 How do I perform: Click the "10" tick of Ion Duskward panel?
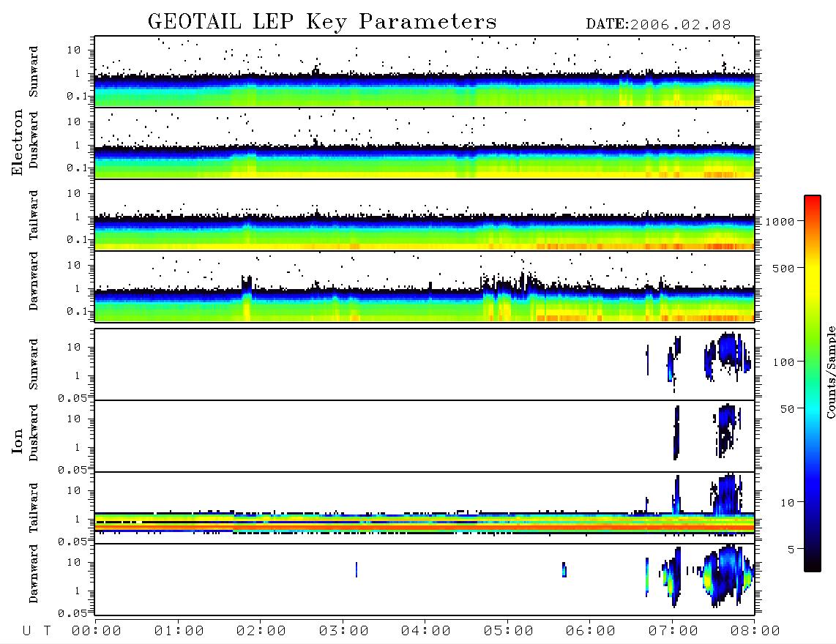[74, 419]
